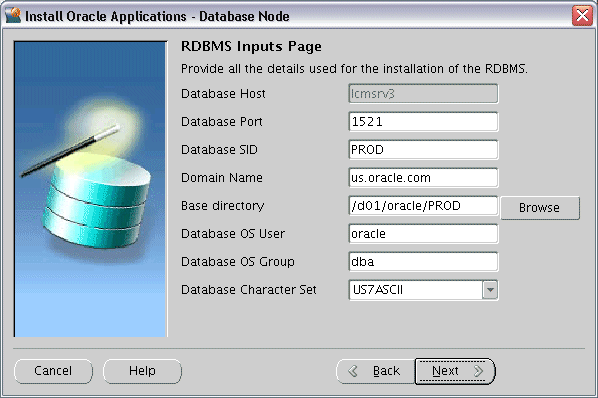Click the disabled Database Host field lcmsrv3
This screenshot has width=598, height=398.
tap(423, 93)
